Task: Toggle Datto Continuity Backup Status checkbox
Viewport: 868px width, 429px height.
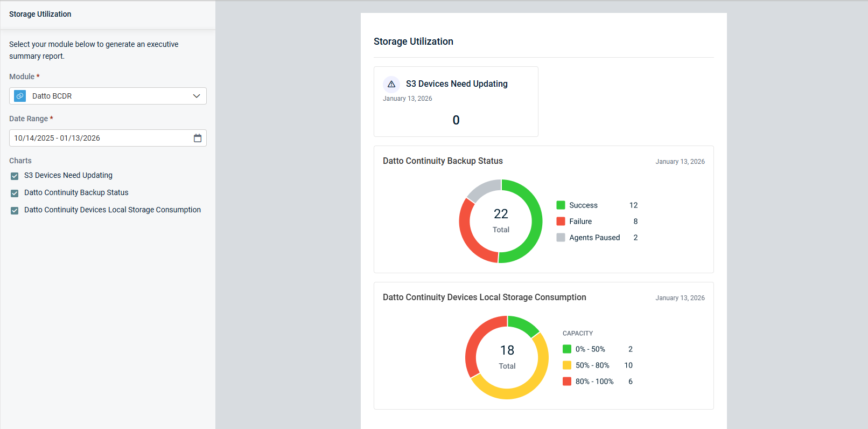Action: click(15, 193)
